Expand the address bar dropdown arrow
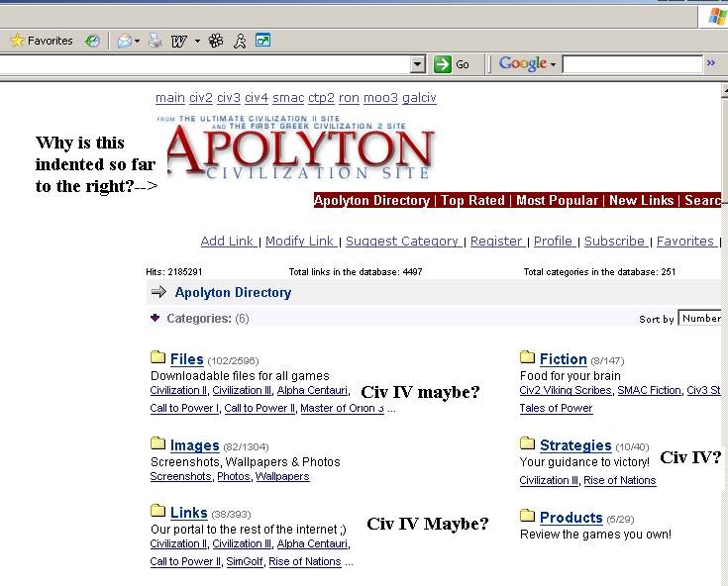This screenshot has height=586, width=728. pyautogui.click(x=417, y=64)
